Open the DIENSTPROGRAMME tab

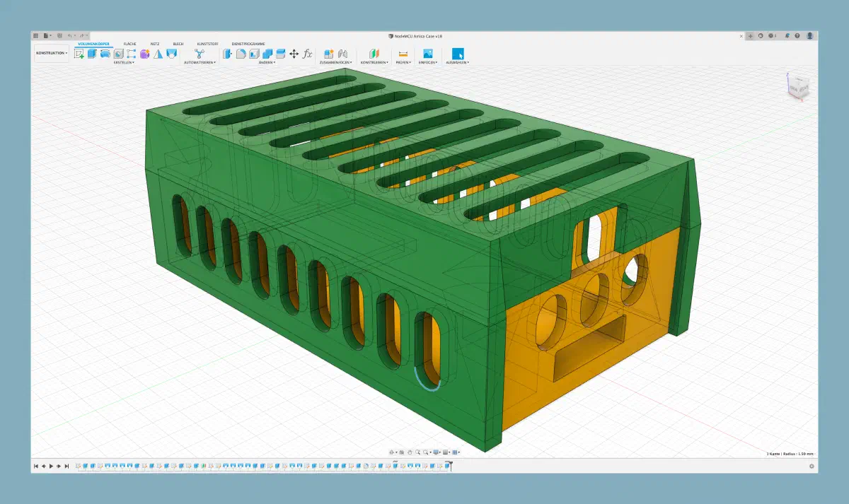click(248, 42)
